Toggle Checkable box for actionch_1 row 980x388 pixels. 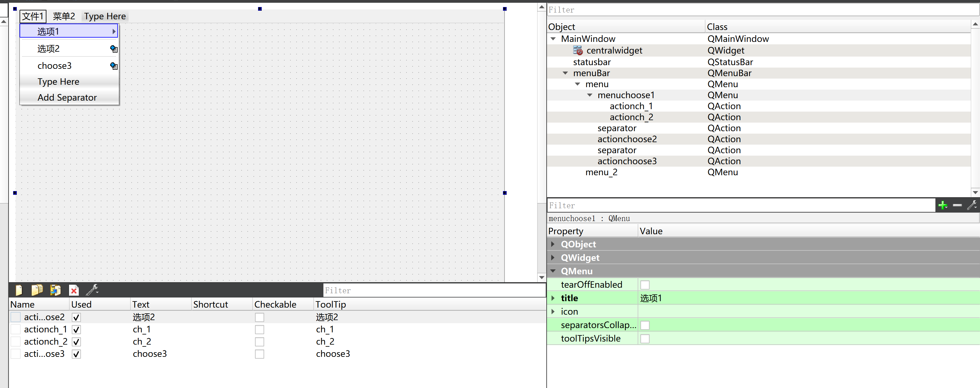point(260,330)
